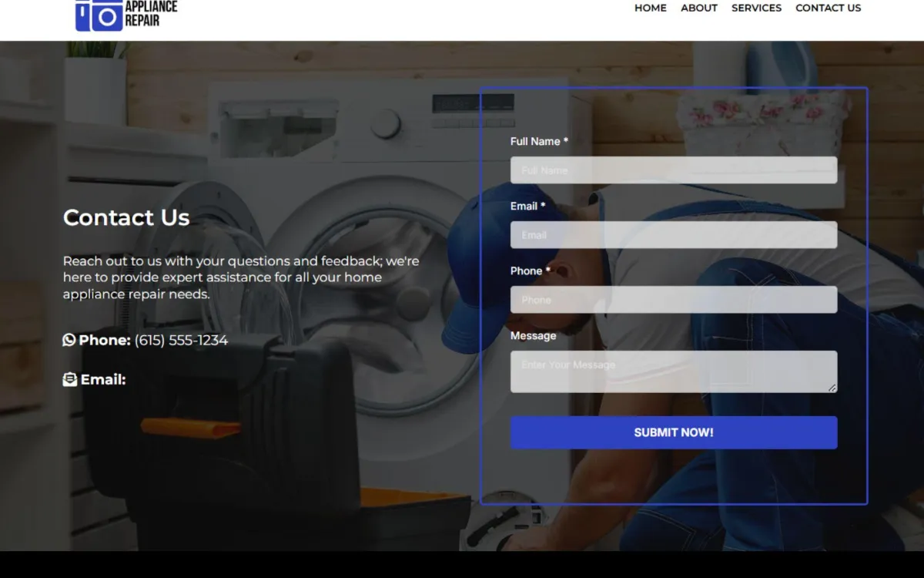Click the Appliance Repair logo text
This screenshot has width=924, height=578.
click(x=151, y=13)
